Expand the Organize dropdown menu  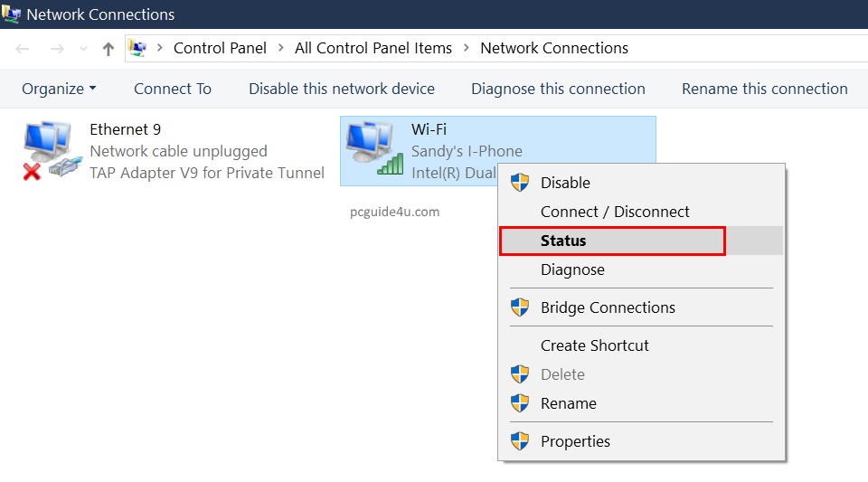tap(59, 89)
